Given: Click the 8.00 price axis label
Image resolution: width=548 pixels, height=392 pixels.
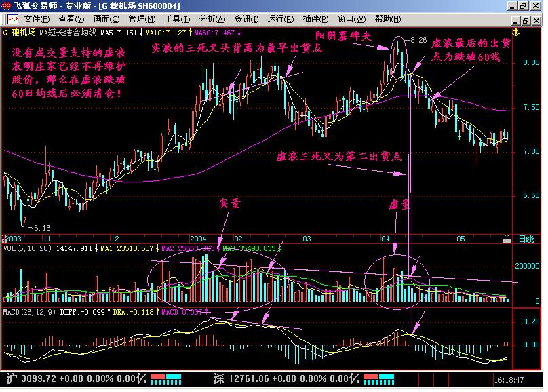Looking at the screenshot, I should tap(531, 62).
